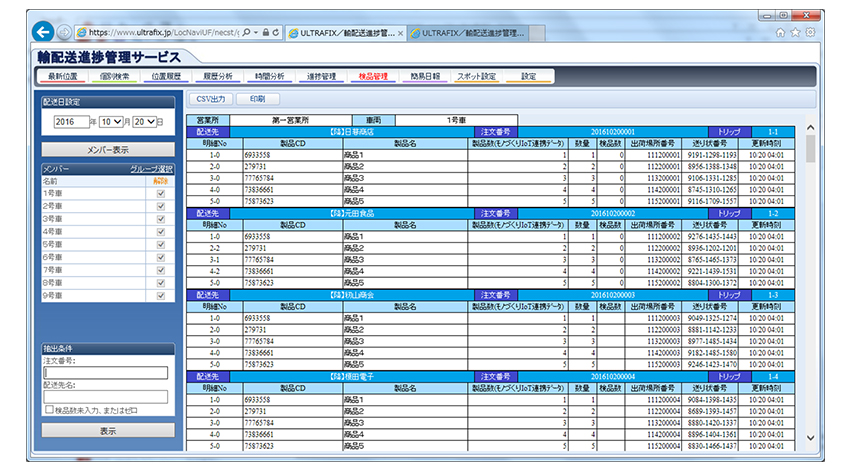Enable the 検品数未入力、またはゼロ checkbox
Screen dimensions: 850x470
click(48, 410)
